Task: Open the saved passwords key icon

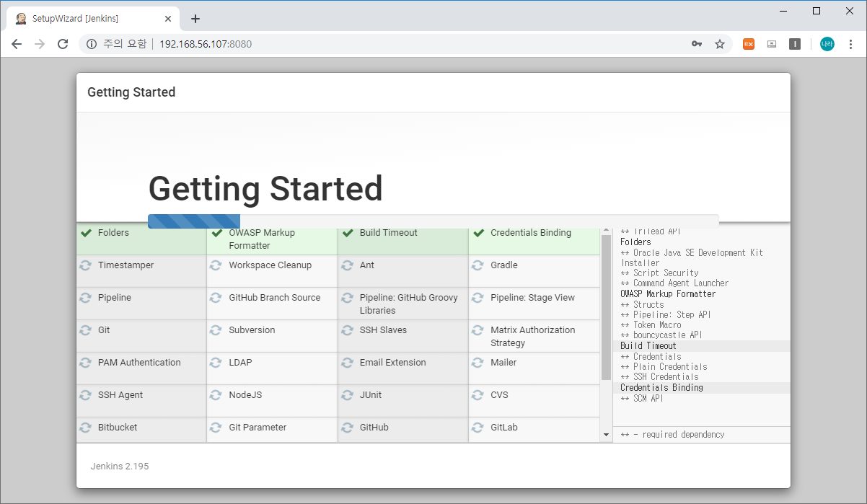Action: point(697,44)
